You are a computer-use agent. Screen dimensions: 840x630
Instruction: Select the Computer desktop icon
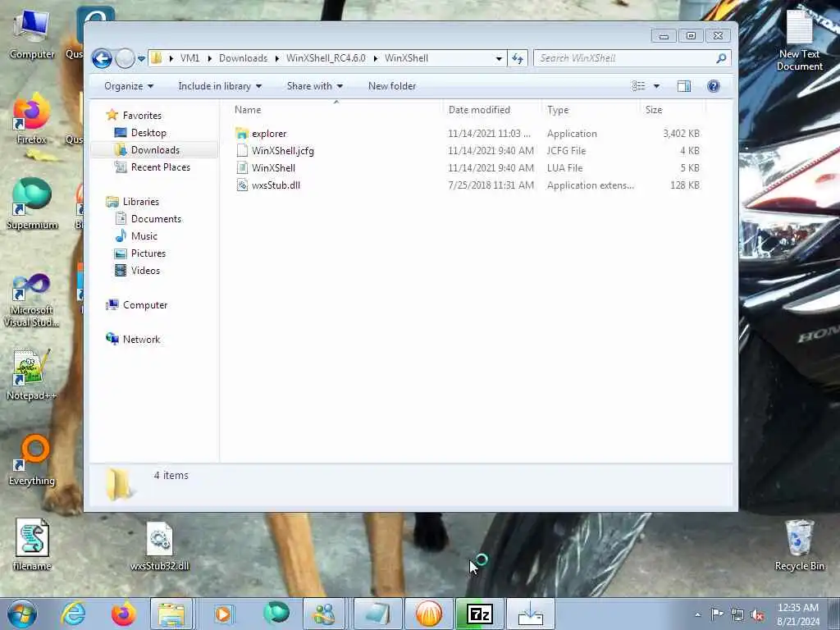tap(32, 33)
